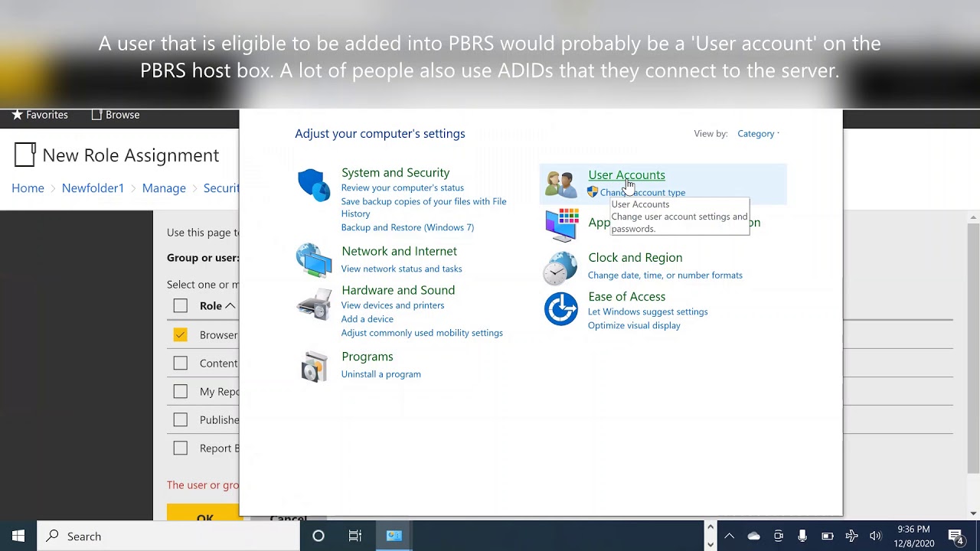Click the volume speaker tray icon

coord(876,536)
